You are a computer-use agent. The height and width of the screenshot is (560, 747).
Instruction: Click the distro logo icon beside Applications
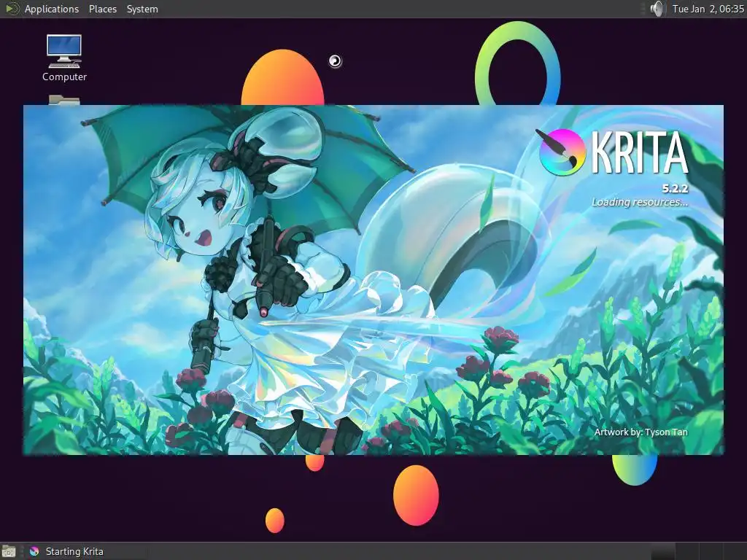[12, 9]
